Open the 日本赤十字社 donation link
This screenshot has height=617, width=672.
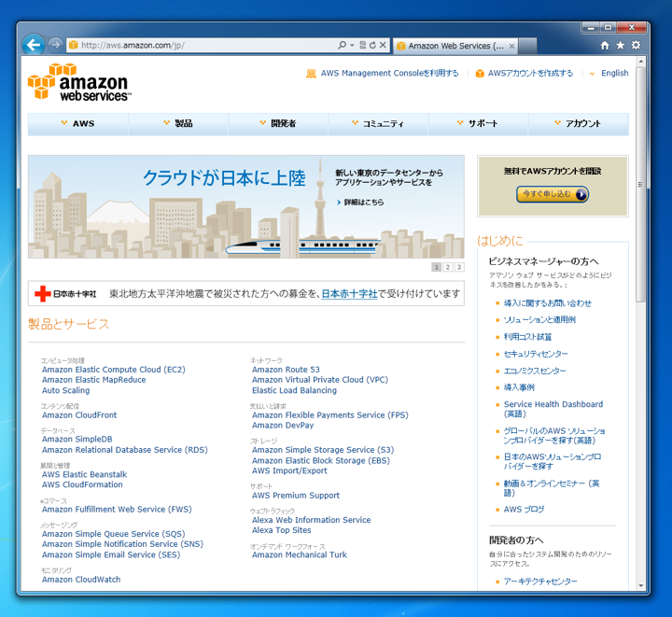(349, 293)
